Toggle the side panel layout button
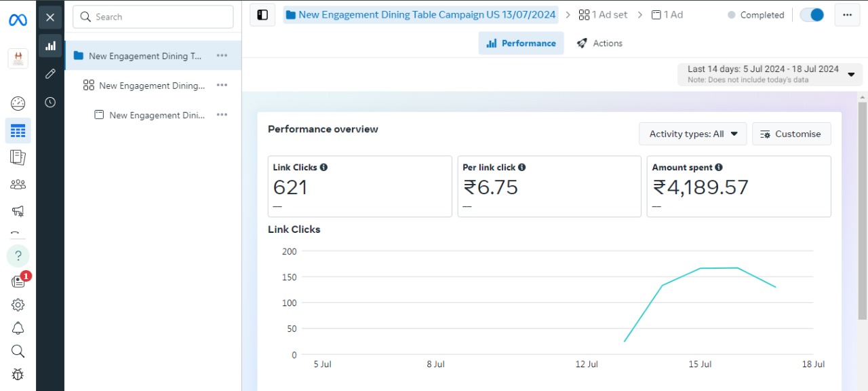Image resolution: width=868 pixels, height=391 pixels. (x=262, y=15)
